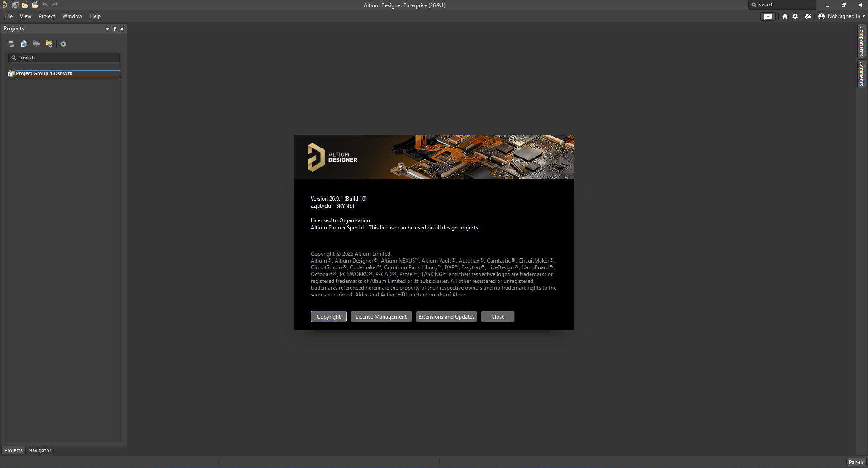Click the Redo arrow in the title bar
The image size is (868, 468).
55,5
